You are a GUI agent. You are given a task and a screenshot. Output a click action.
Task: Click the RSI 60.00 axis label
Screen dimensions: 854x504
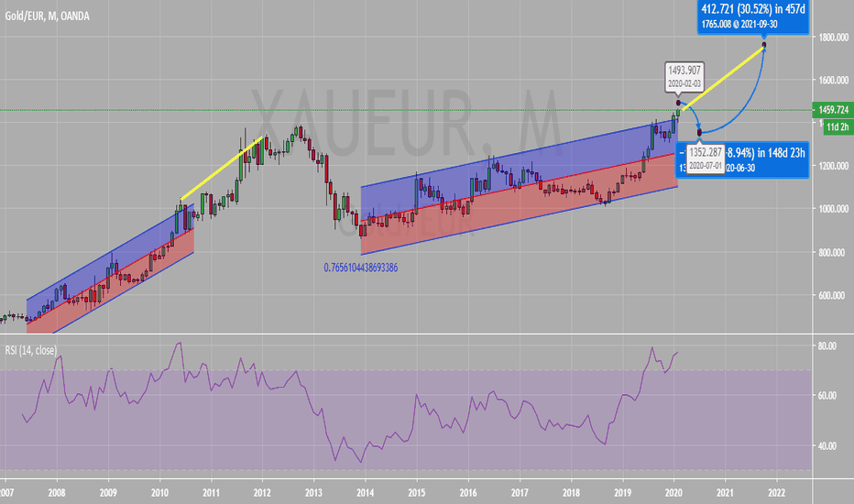tap(827, 396)
